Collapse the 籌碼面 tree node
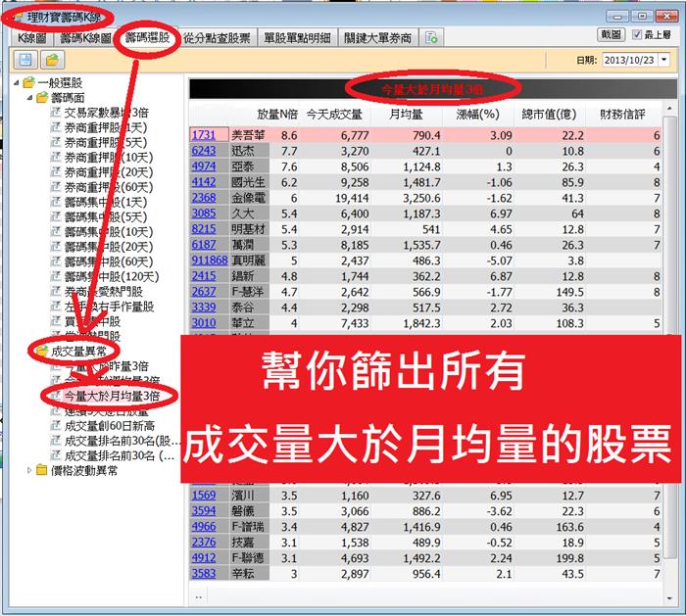This screenshot has height=616, width=686. [x=29, y=97]
